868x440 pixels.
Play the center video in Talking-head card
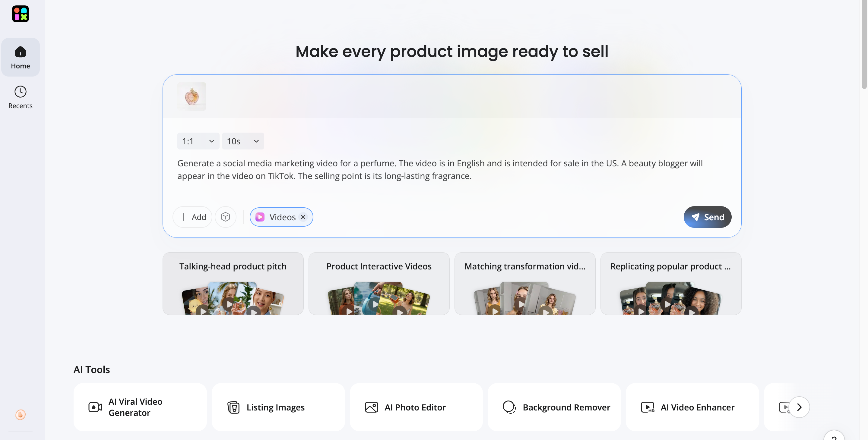(x=229, y=304)
